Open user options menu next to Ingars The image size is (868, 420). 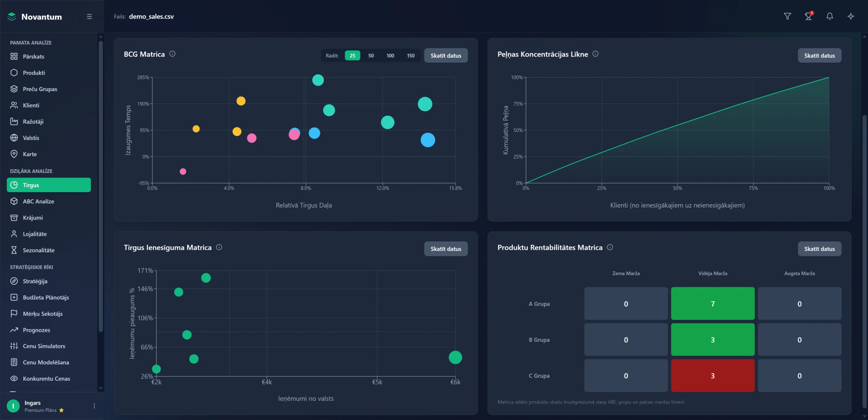point(94,406)
